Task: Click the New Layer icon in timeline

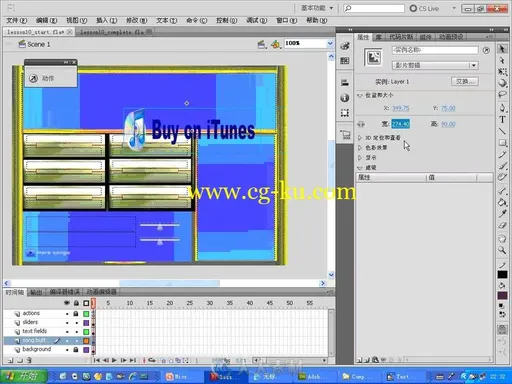Action: (x=10, y=360)
